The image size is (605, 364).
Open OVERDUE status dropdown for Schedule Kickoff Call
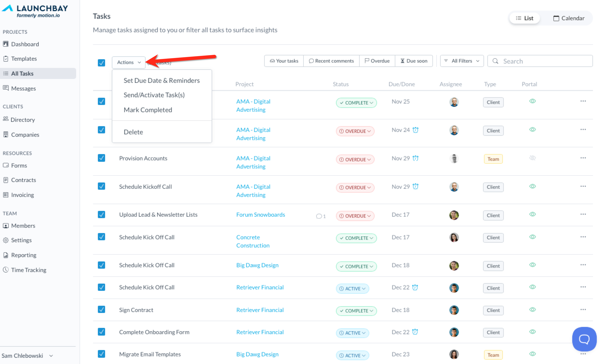355,188
